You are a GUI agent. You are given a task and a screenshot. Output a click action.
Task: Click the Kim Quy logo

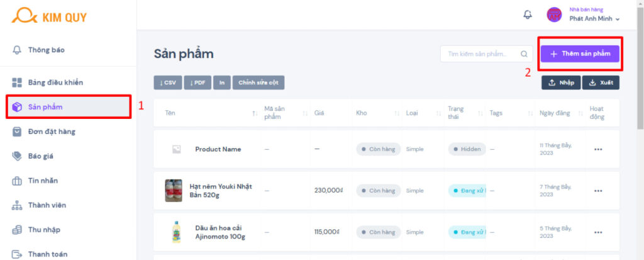click(x=49, y=16)
